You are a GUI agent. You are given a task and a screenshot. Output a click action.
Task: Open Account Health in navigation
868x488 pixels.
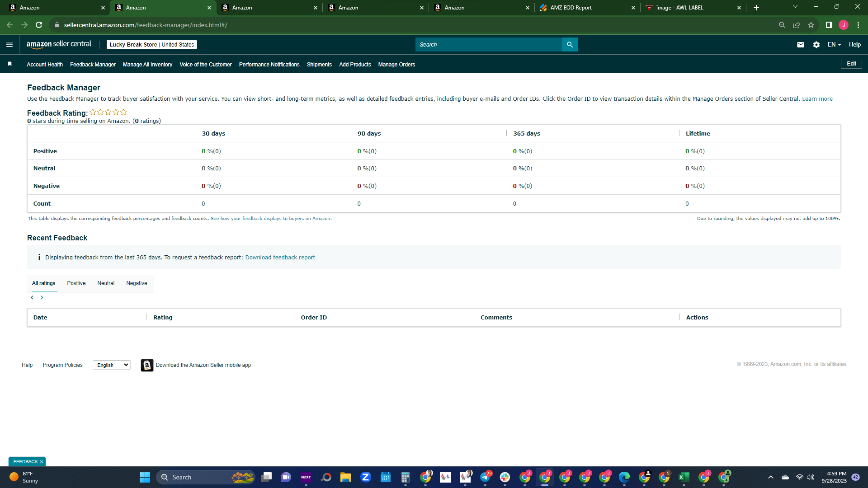(x=45, y=65)
